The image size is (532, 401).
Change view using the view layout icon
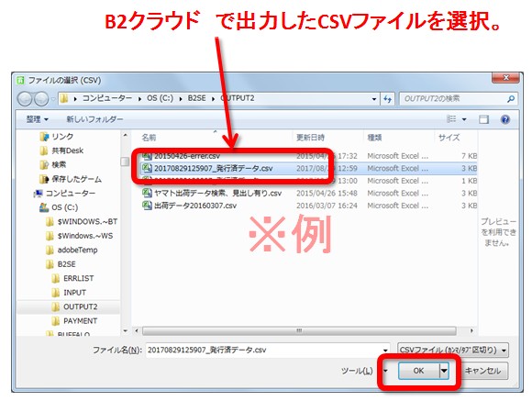coord(451,119)
